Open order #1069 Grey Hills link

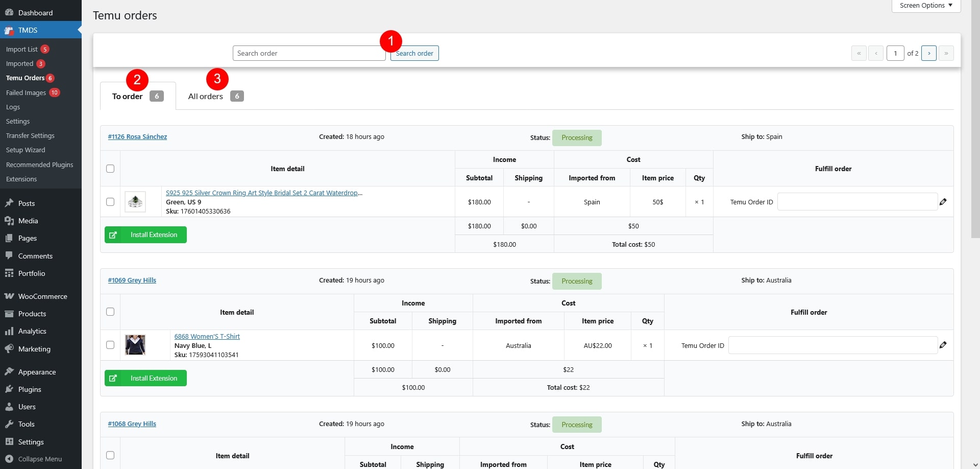coord(132,280)
